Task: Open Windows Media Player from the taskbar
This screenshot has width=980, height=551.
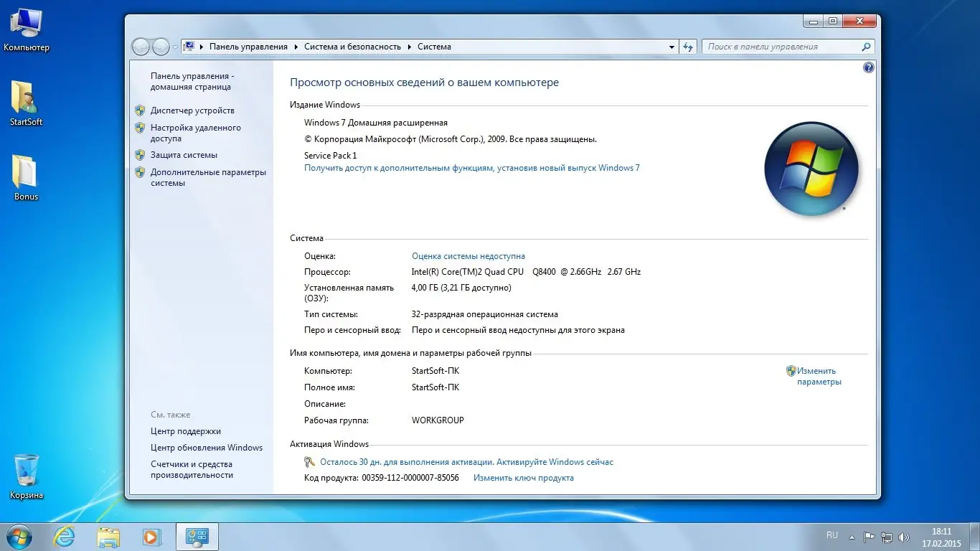Action: tap(151, 536)
